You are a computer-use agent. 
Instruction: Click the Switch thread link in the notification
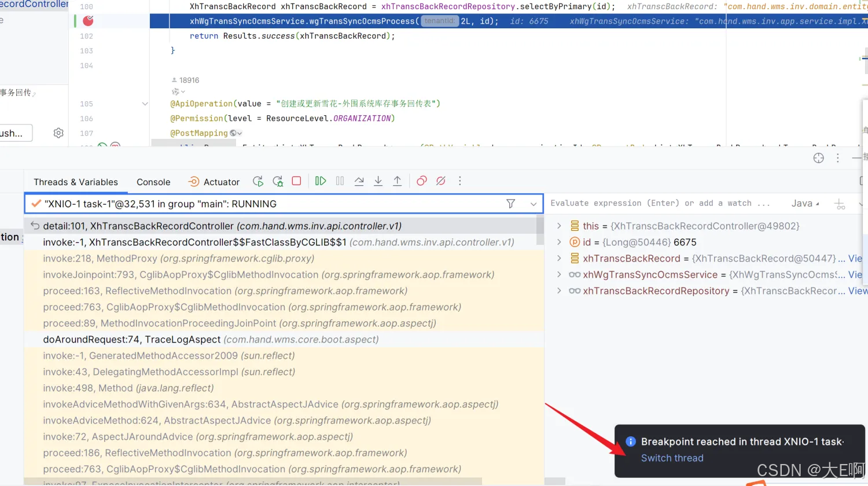[672, 458]
